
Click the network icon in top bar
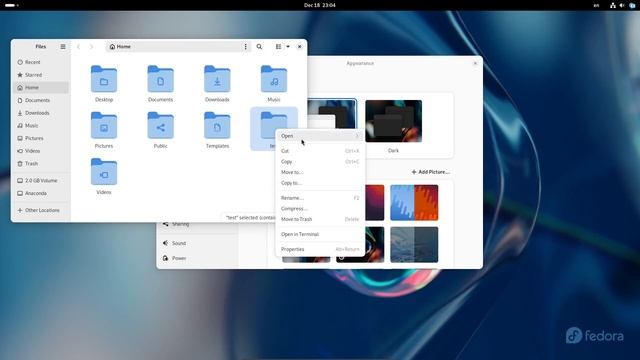point(613,5)
